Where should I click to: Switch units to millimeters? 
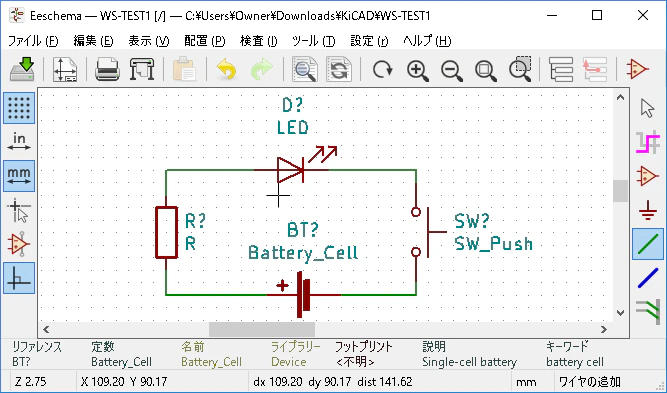[19, 176]
